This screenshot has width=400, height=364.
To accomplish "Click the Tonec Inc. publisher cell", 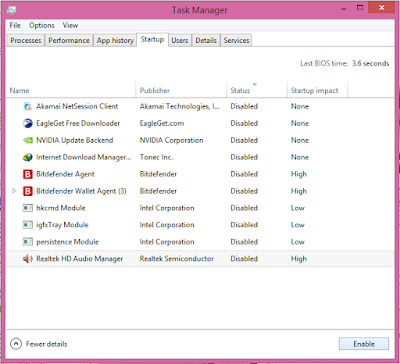I will click(x=156, y=157).
